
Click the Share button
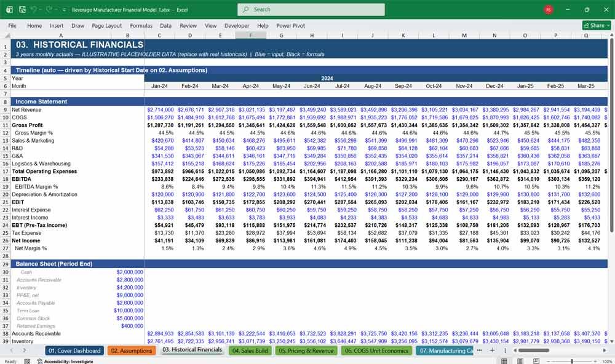click(x=597, y=25)
